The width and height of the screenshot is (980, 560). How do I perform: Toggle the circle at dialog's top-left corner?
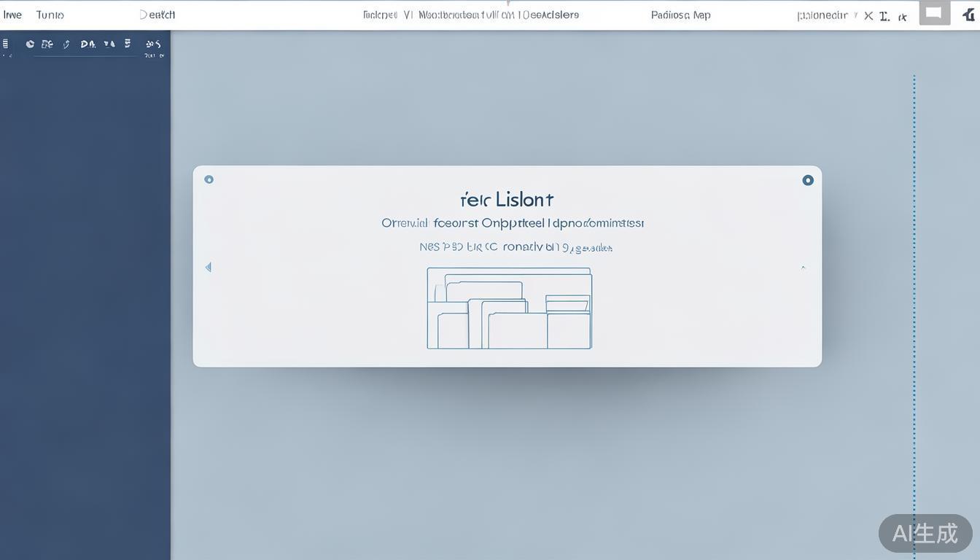click(x=209, y=179)
